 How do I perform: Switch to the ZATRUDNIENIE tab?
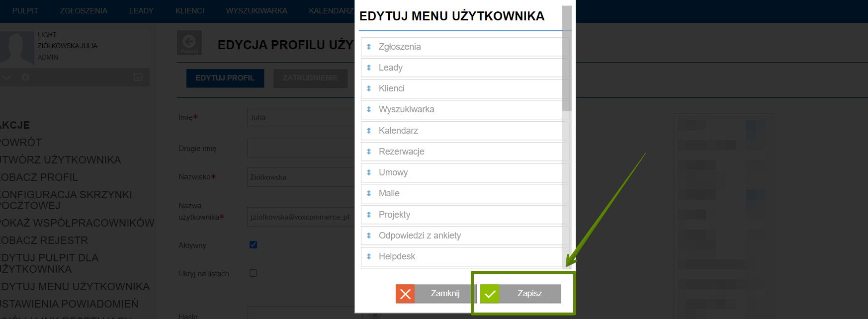[x=310, y=78]
